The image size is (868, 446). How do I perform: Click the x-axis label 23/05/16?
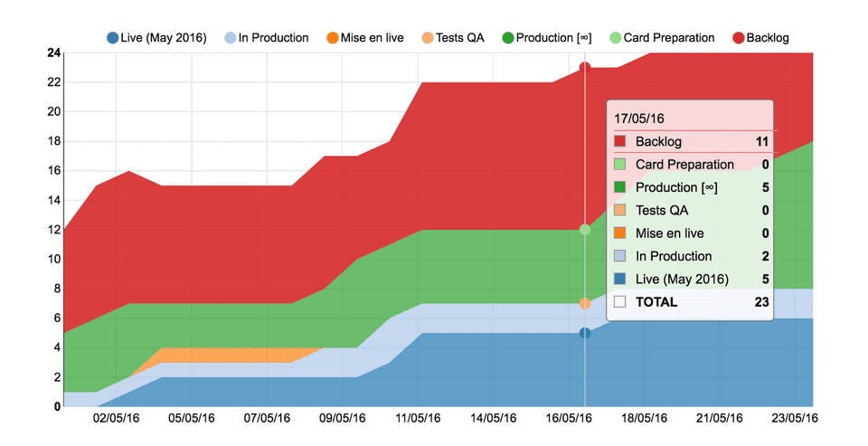[795, 418]
